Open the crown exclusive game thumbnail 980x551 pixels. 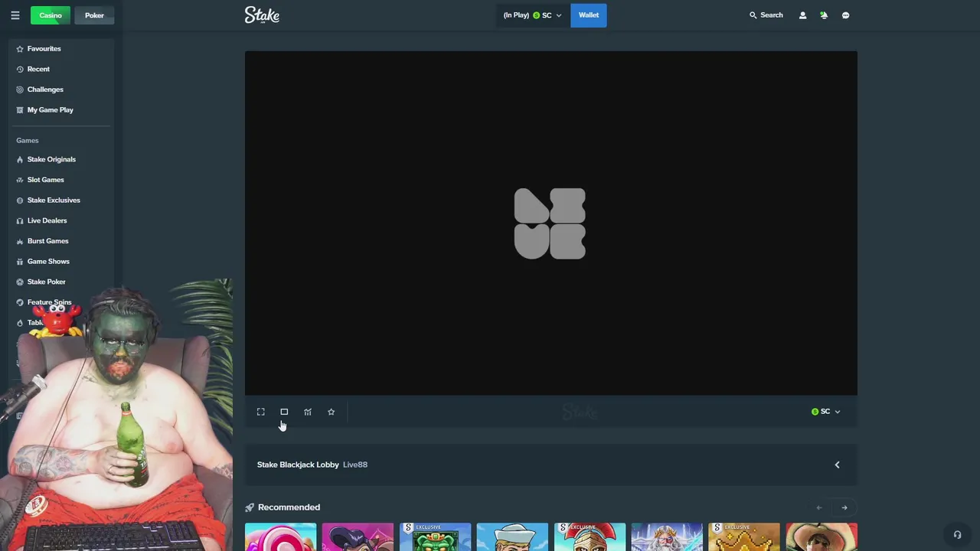(x=744, y=537)
